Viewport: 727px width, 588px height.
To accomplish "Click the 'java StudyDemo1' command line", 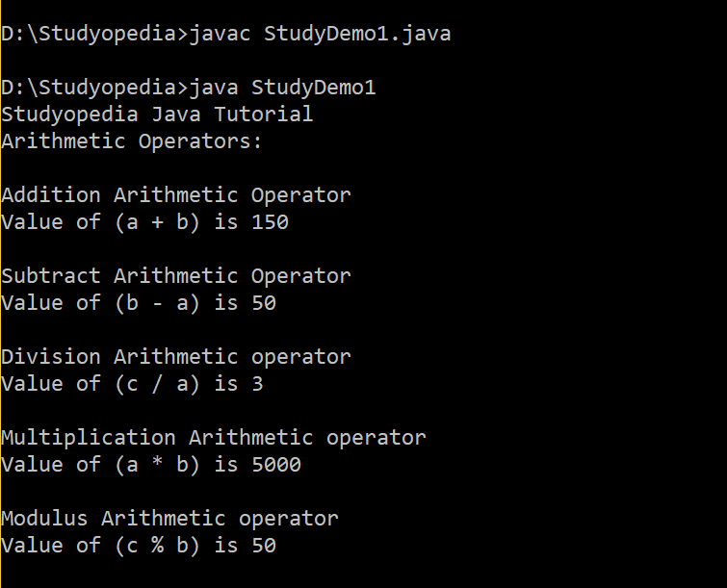I will pos(188,88).
